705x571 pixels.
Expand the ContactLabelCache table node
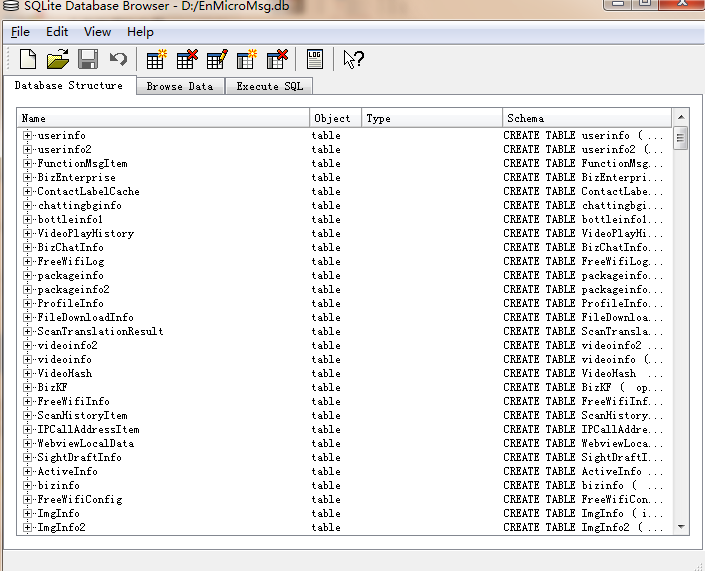[x=27, y=191]
